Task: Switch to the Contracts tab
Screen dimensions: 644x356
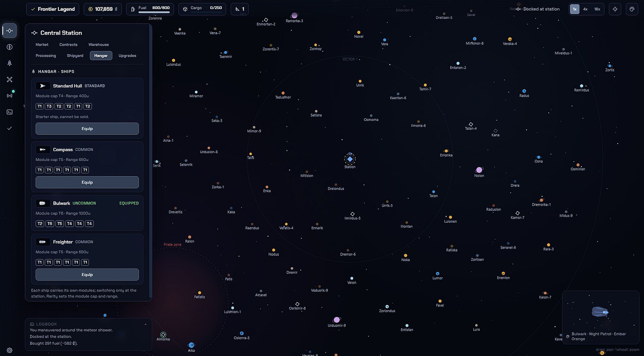Action: [x=68, y=45]
